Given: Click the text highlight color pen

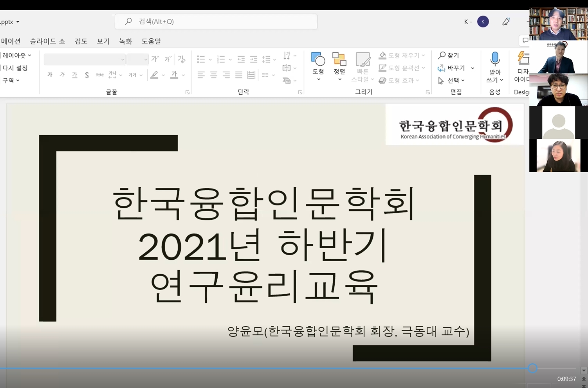Looking at the screenshot, I should pyautogui.click(x=155, y=75).
